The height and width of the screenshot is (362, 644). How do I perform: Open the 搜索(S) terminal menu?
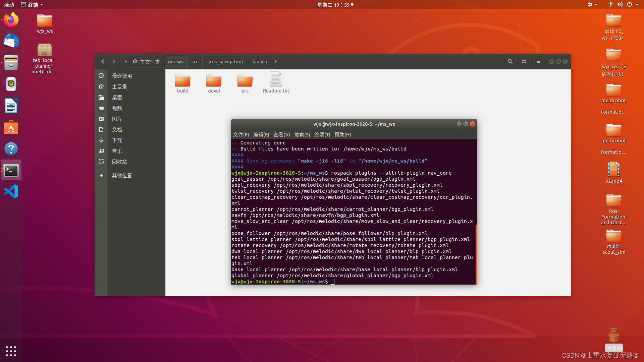click(x=302, y=134)
